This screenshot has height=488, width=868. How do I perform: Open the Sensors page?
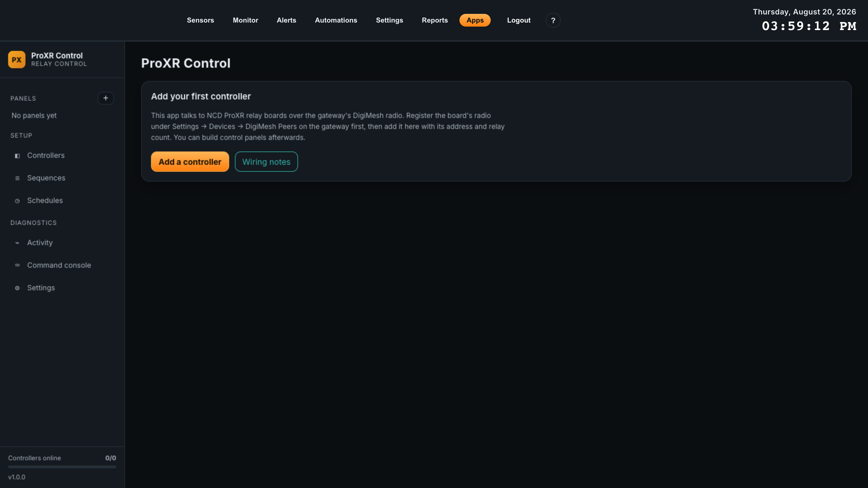pyautogui.click(x=201, y=20)
